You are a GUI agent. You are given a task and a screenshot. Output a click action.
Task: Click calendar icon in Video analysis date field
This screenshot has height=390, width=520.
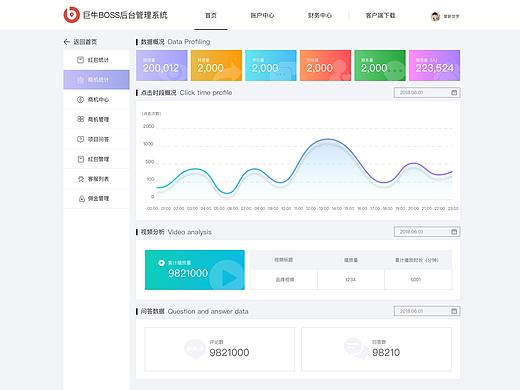454,232
